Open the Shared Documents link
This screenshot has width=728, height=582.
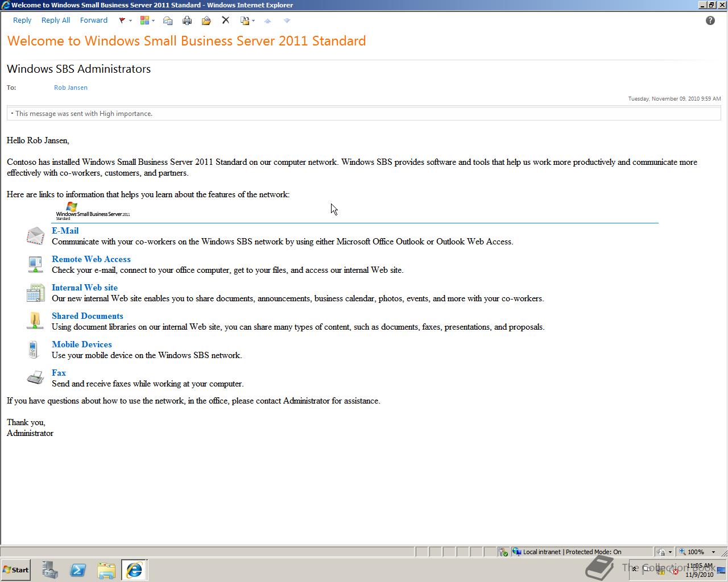88,316
